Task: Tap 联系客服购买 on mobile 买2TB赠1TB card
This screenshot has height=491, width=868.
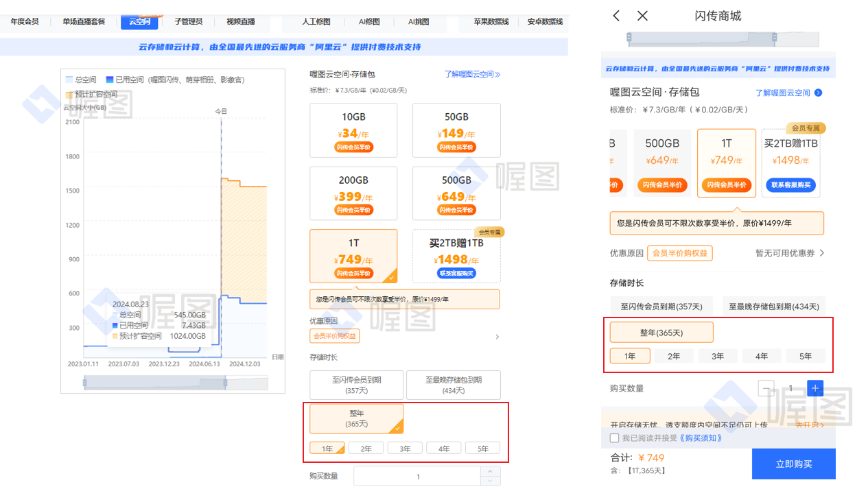Action: pyautogui.click(x=790, y=185)
